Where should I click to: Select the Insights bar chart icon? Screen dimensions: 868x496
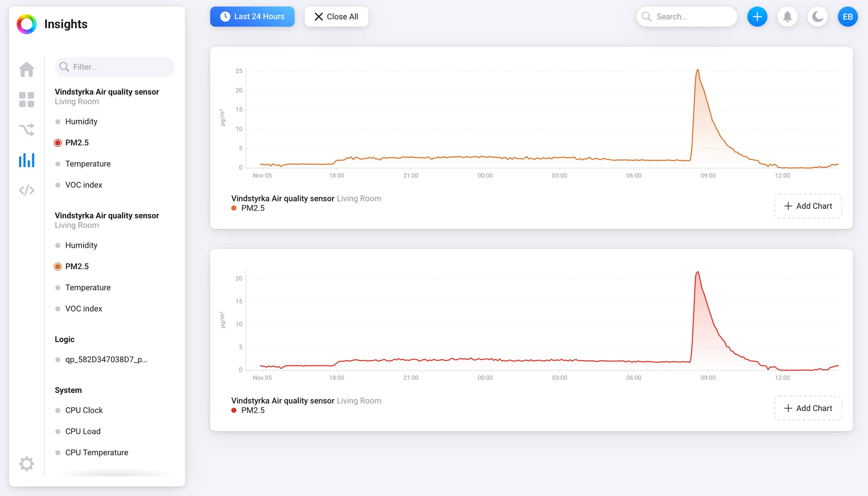27,160
